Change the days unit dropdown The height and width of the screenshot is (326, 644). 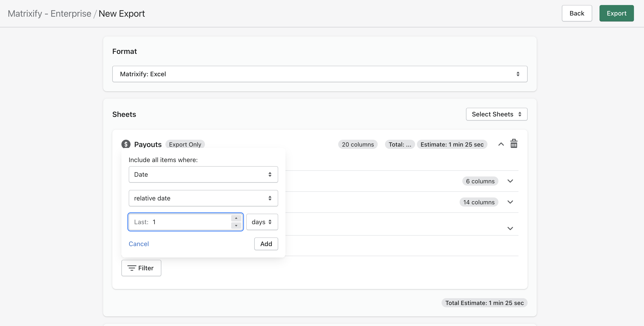point(262,222)
